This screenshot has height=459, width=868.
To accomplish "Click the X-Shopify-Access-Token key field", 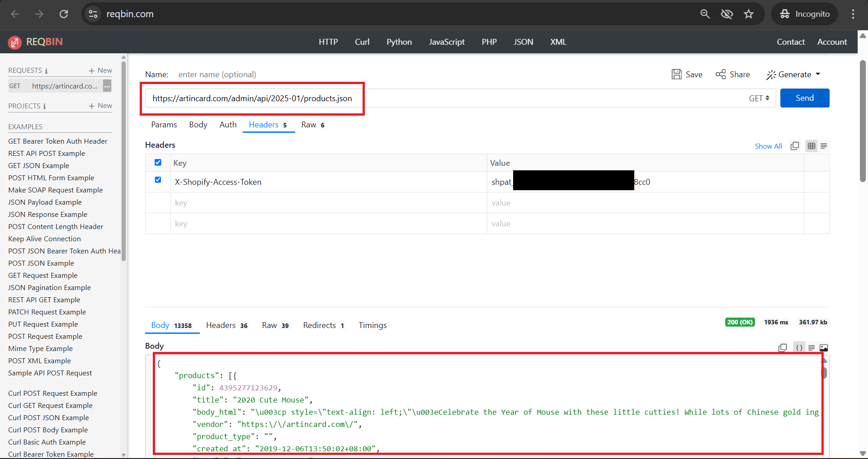I will [329, 182].
